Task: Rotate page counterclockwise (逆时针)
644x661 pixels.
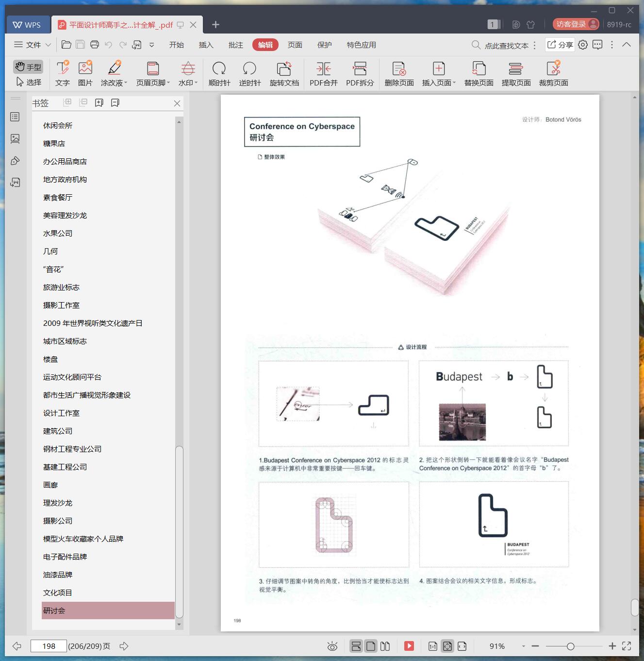Action: pos(250,74)
